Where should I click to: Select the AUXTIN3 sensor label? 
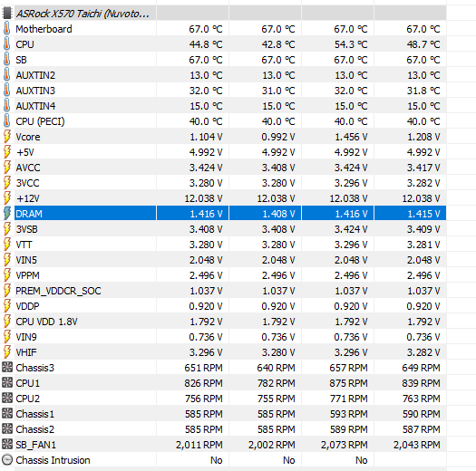(35, 91)
